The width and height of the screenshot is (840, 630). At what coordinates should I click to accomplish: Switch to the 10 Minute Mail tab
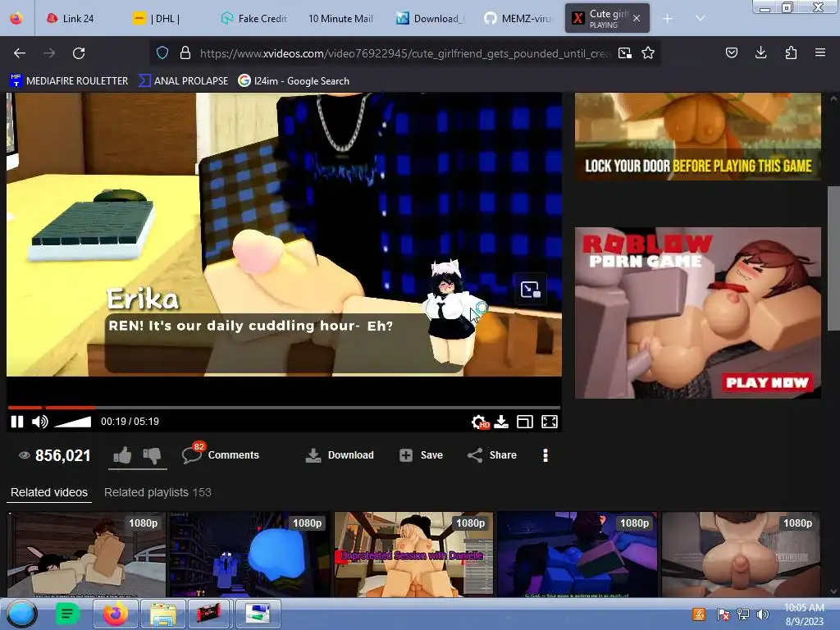click(x=340, y=18)
